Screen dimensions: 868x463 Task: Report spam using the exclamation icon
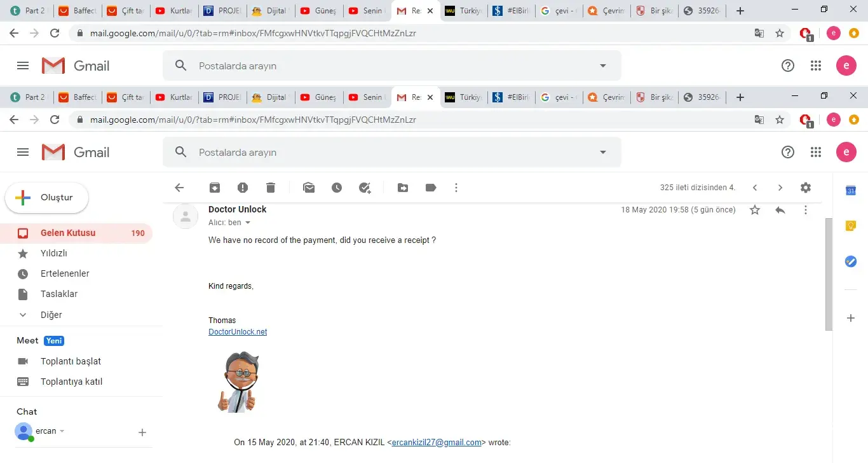(x=243, y=188)
